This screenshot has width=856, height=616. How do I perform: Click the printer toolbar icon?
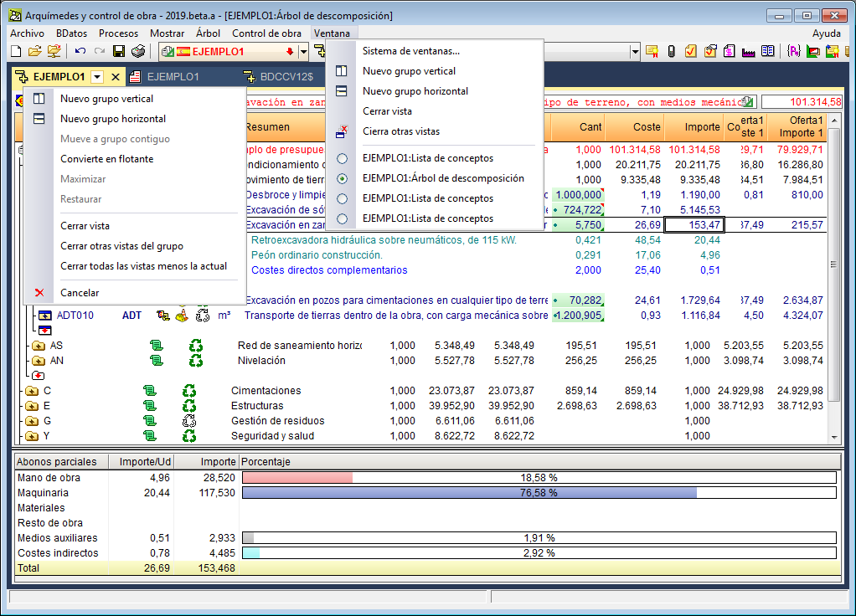tap(138, 51)
